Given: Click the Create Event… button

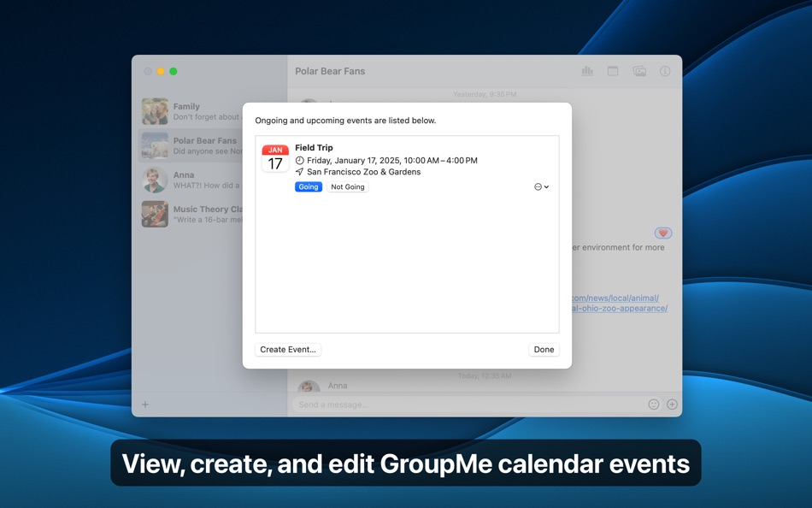Looking at the screenshot, I should (x=288, y=350).
